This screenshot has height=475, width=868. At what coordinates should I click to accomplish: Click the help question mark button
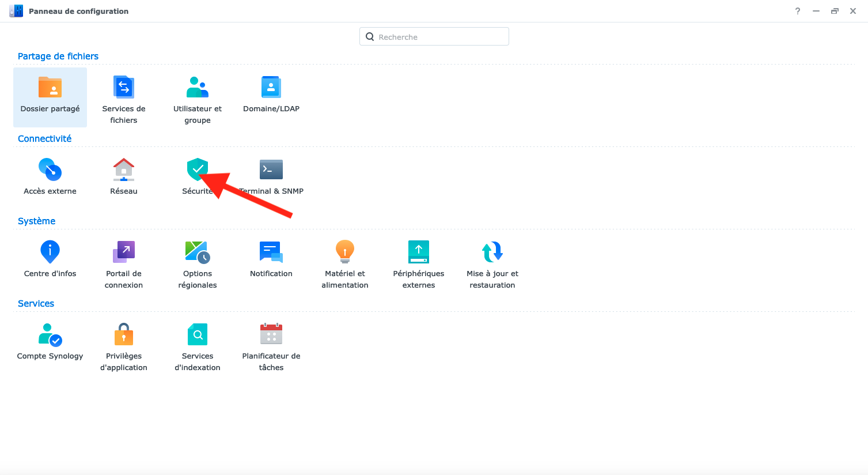[x=798, y=11]
